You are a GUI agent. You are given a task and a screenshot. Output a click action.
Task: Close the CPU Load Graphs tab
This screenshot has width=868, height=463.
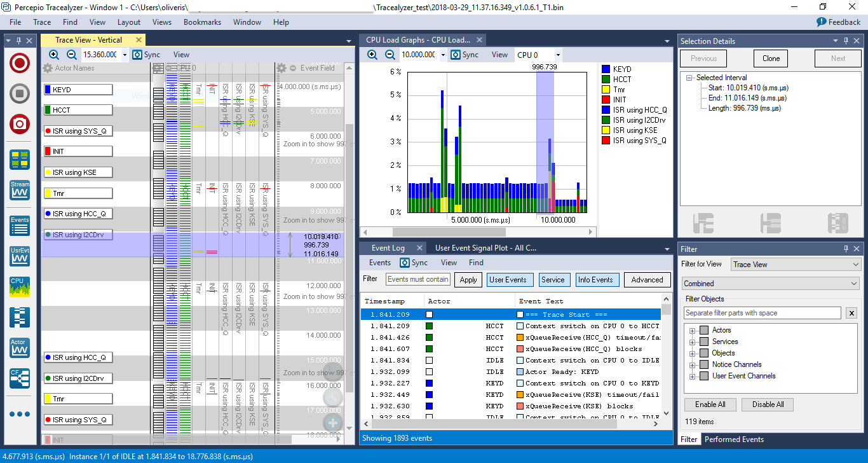pyautogui.click(x=480, y=40)
